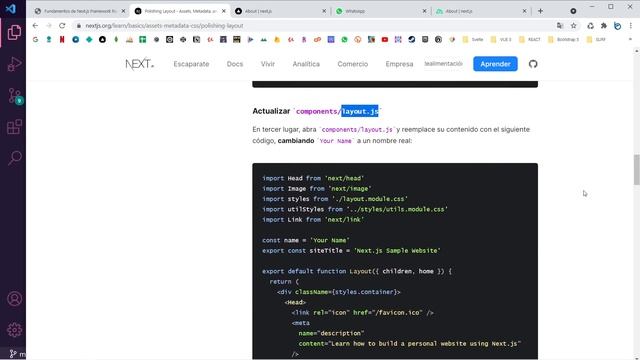Screen dimensions: 640x360
Task: Open the Search magnifier in sidebar
Action: click(x=15, y=158)
